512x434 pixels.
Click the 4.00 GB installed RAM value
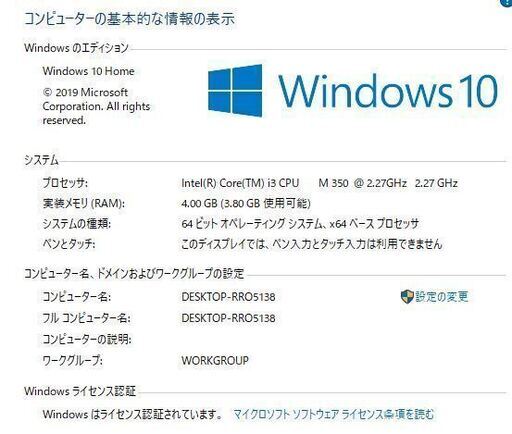[x=246, y=203]
